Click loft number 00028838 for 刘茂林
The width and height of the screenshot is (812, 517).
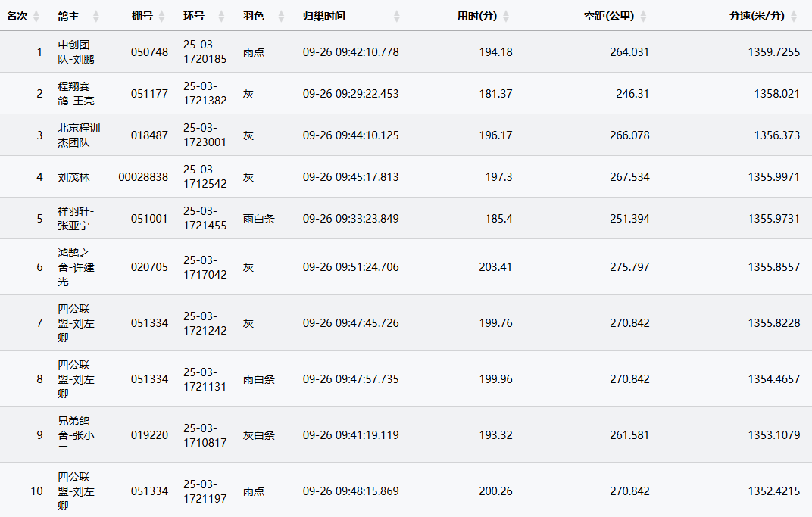[x=143, y=177]
